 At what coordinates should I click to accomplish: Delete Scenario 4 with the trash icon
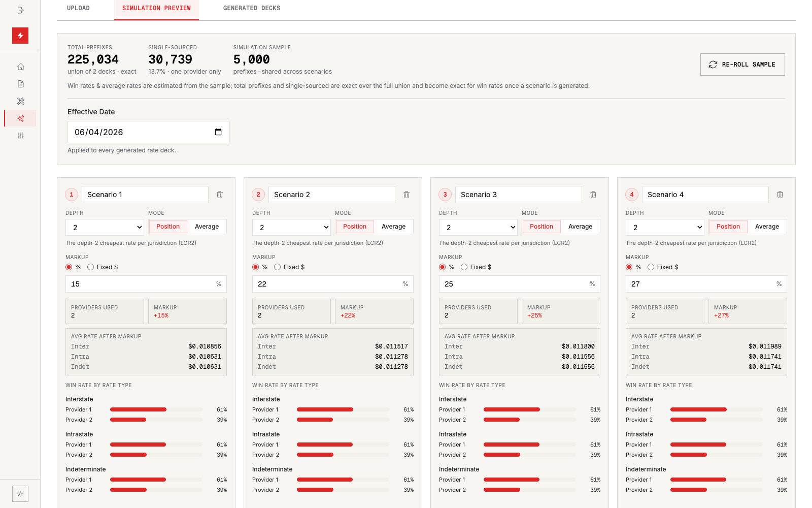pos(780,195)
